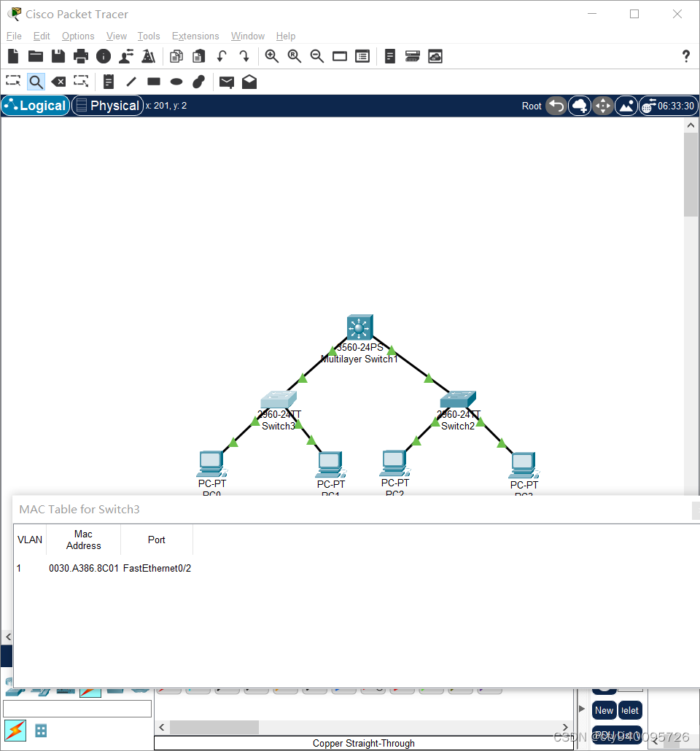This screenshot has height=751, width=700.
Task: Open the File menu
Action: [x=14, y=36]
